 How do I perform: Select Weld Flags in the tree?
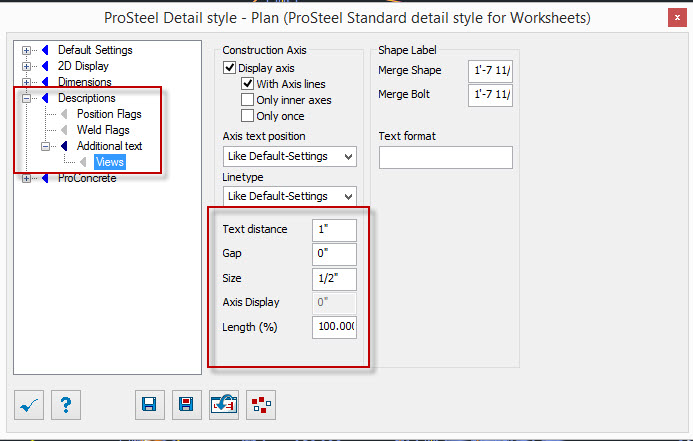click(x=103, y=130)
